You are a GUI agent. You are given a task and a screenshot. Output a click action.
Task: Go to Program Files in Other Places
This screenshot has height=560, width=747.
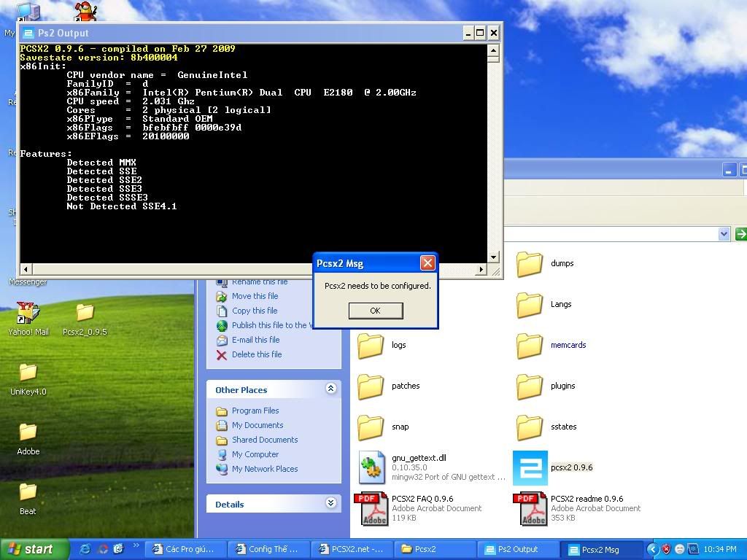pyautogui.click(x=255, y=411)
